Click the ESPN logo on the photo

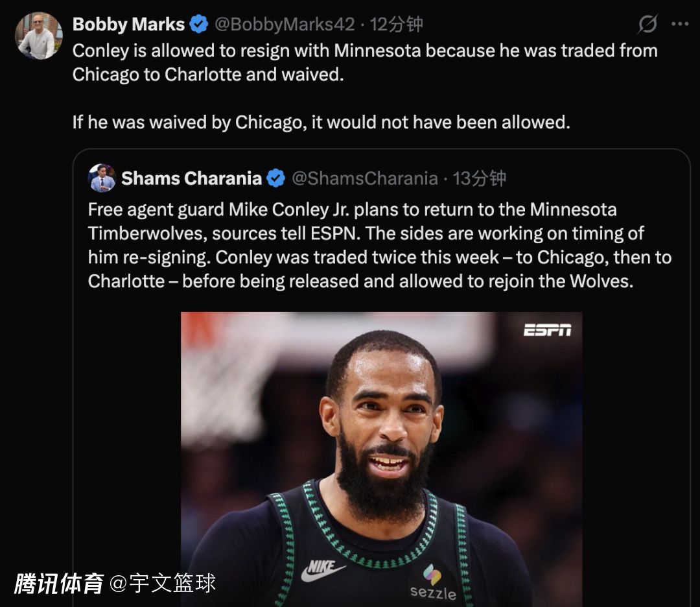coord(547,330)
